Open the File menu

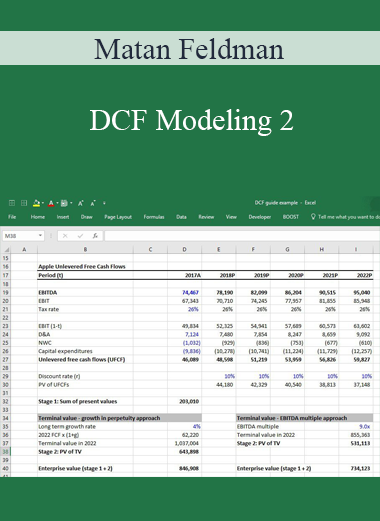click(x=12, y=217)
